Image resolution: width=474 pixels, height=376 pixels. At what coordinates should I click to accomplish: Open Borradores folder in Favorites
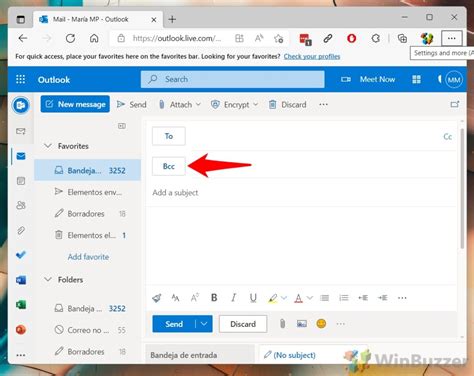pyautogui.click(x=88, y=214)
